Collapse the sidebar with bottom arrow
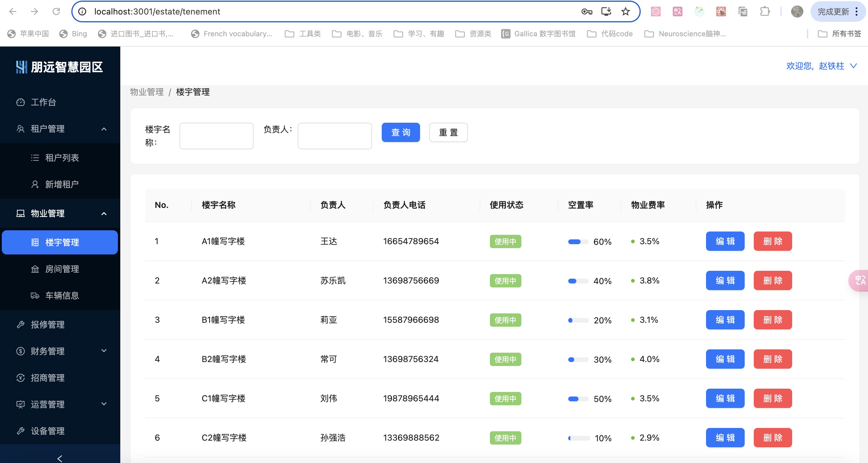The image size is (868, 463). 60,458
